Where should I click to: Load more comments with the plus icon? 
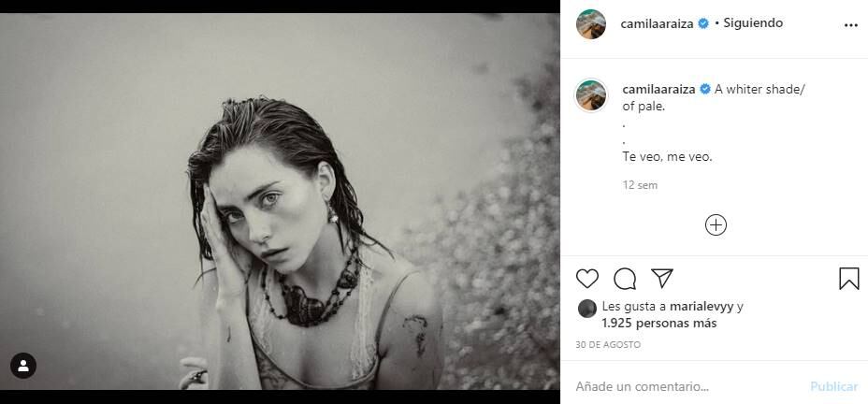(716, 225)
